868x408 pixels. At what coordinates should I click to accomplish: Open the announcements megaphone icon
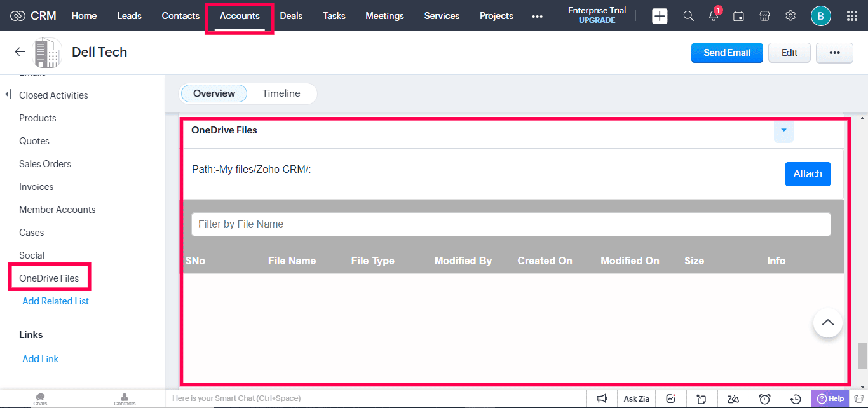[x=602, y=398]
